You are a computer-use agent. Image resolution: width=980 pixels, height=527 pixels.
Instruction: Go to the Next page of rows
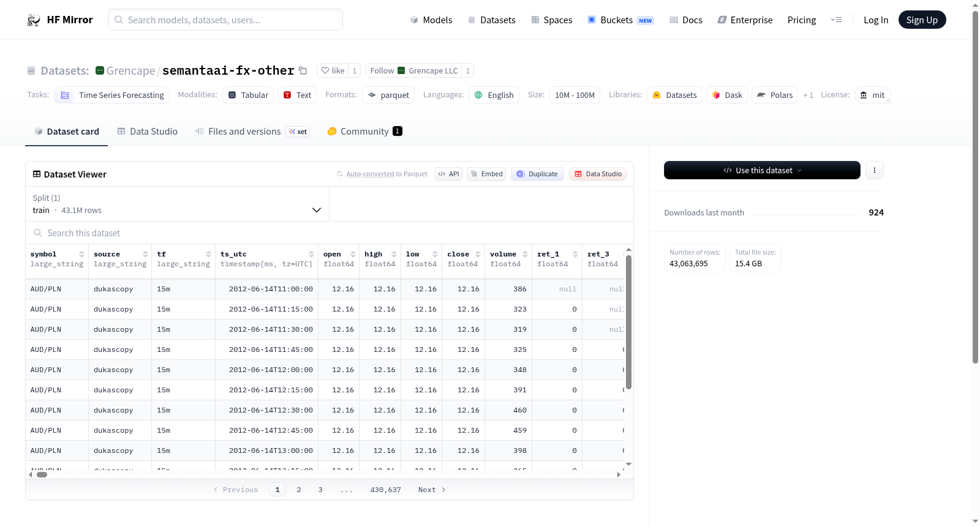coord(432,490)
